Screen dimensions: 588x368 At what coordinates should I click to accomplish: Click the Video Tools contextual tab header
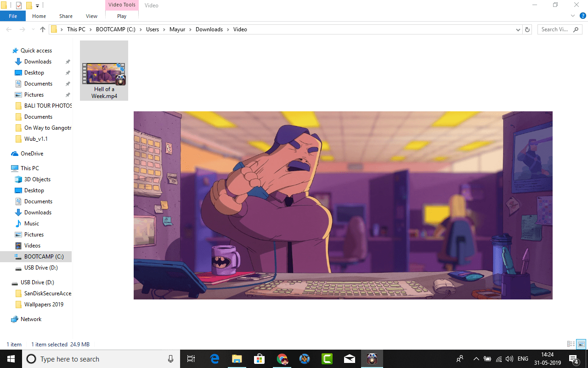122,5
